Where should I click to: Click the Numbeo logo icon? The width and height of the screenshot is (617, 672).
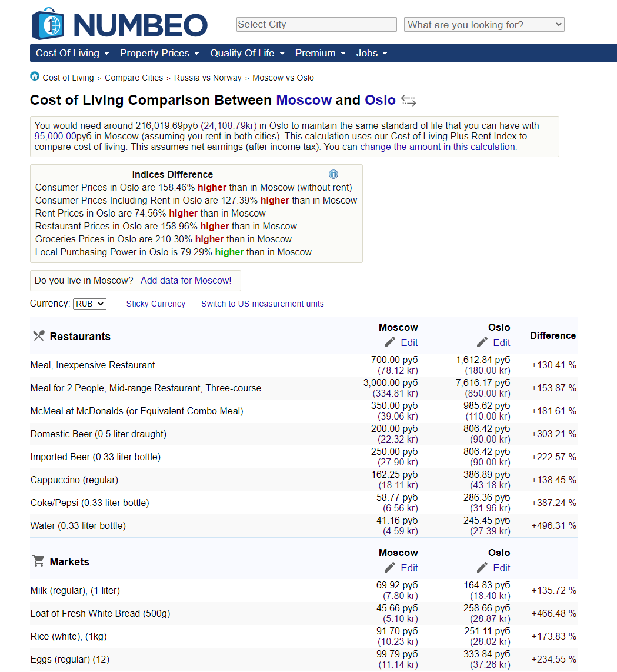coord(48,25)
